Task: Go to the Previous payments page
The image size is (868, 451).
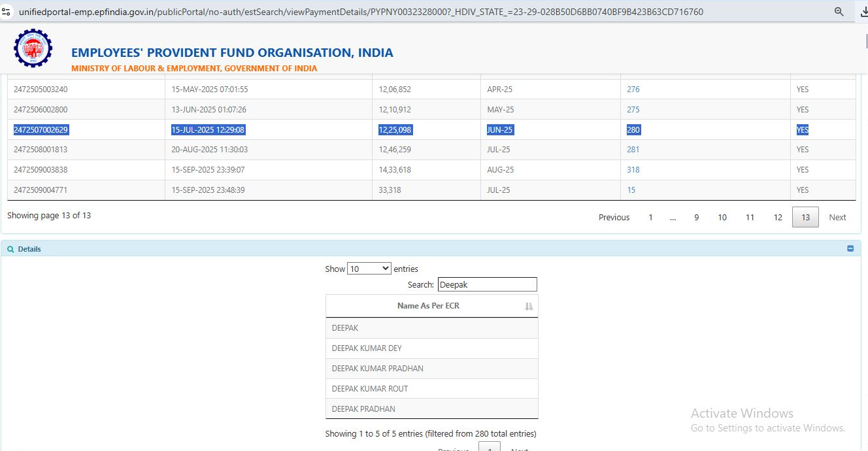Action: [614, 217]
